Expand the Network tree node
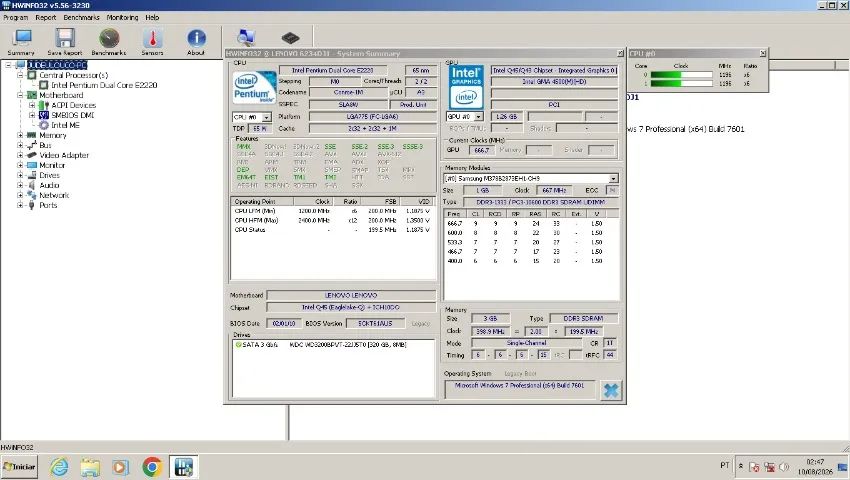 [20, 195]
